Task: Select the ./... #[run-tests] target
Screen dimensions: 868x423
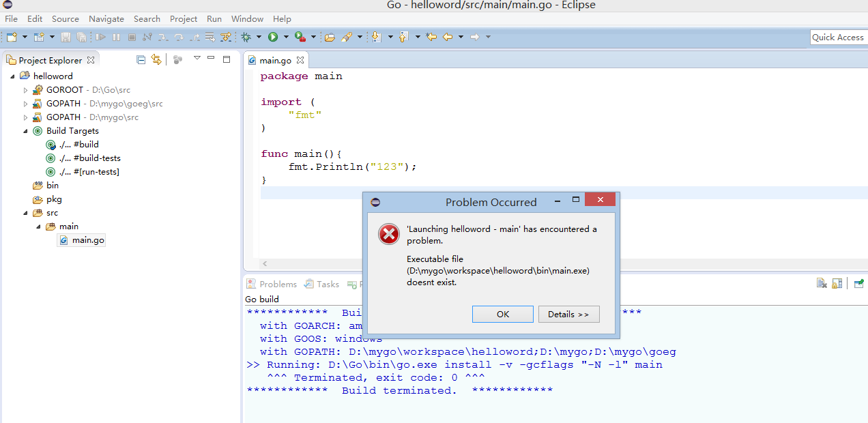Action: [83, 171]
